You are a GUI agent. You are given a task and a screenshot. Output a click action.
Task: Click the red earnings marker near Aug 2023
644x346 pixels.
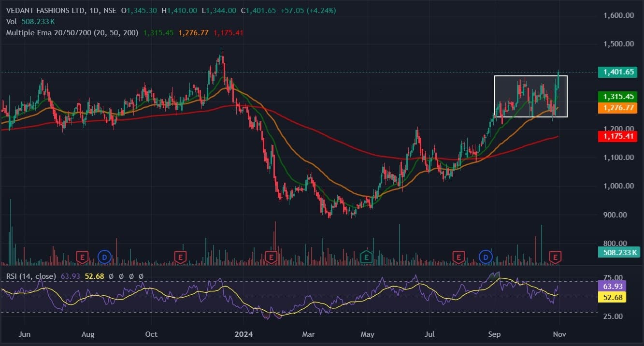(83, 257)
